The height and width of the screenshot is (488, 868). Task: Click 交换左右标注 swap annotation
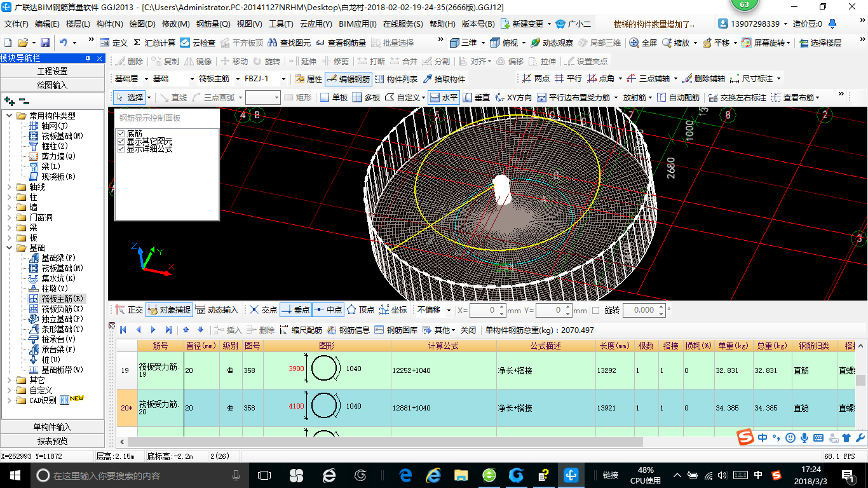(x=737, y=97)
